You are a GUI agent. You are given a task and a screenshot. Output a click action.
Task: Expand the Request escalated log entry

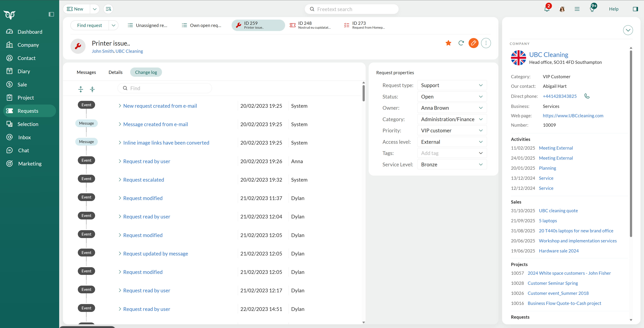click(x=120, y=180)
